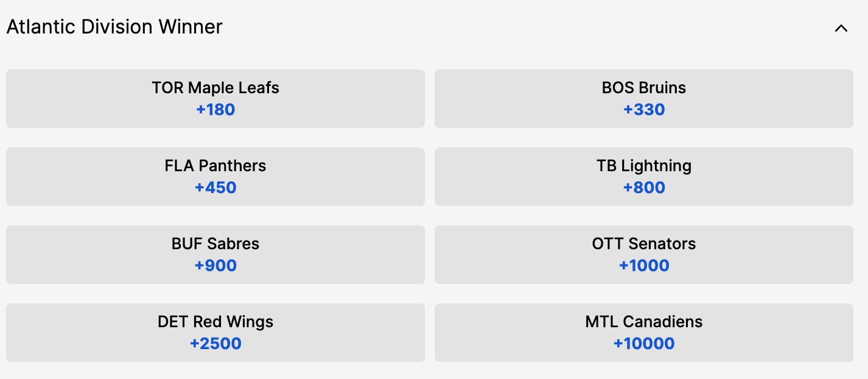Click the +900 odds value
The image size is (868, 379).
[x=215, y=266]
